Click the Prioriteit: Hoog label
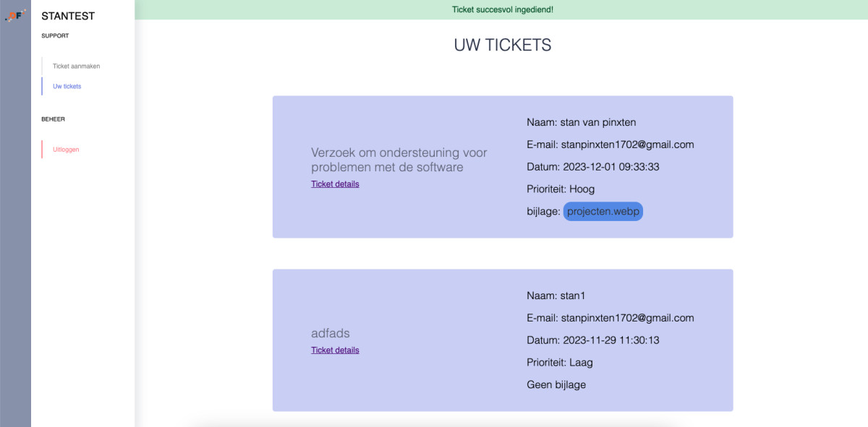The image size is (868, 427). click(561, 189)
